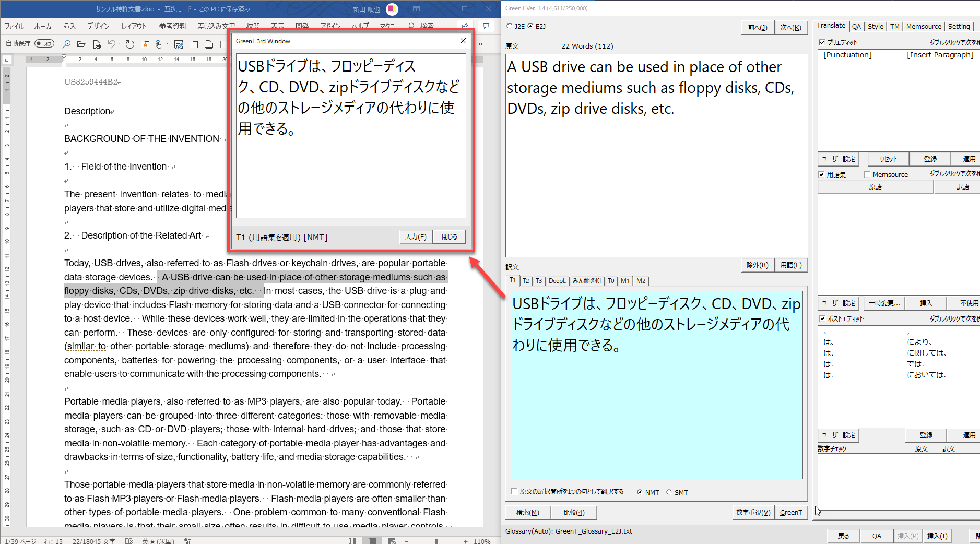Click the touch/mouse mode hand icon
Screen dimensions: 980x544
pyautogui.click(x=159, y=44)
